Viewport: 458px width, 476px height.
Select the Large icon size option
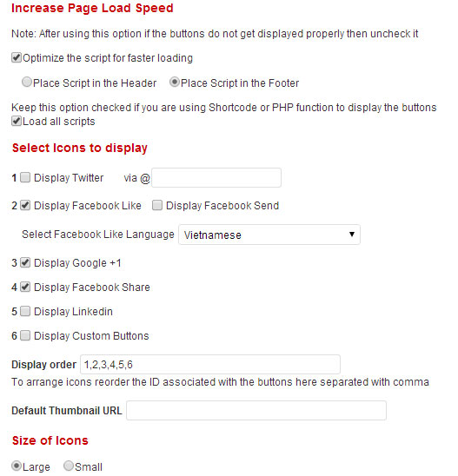click(17, 466)
